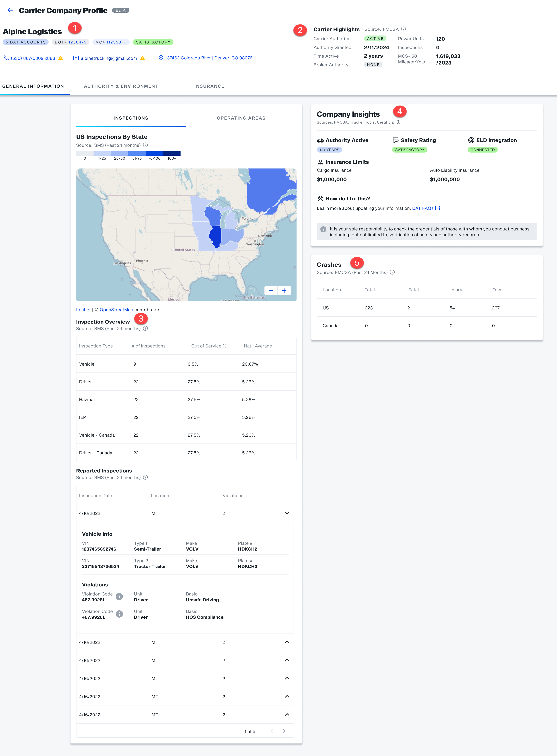The height and width of the screenshot is (756, 557).
Task: Click the phone number warning icon
Action: pyautogui.click(x=61, y=58)
